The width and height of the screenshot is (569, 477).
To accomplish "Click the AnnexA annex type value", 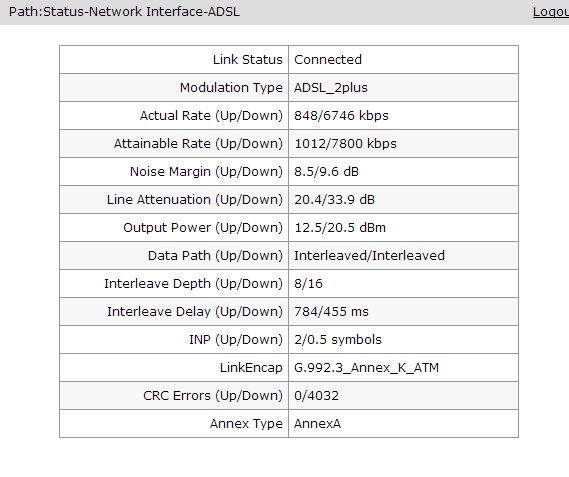I will click(x=317, y=423).
